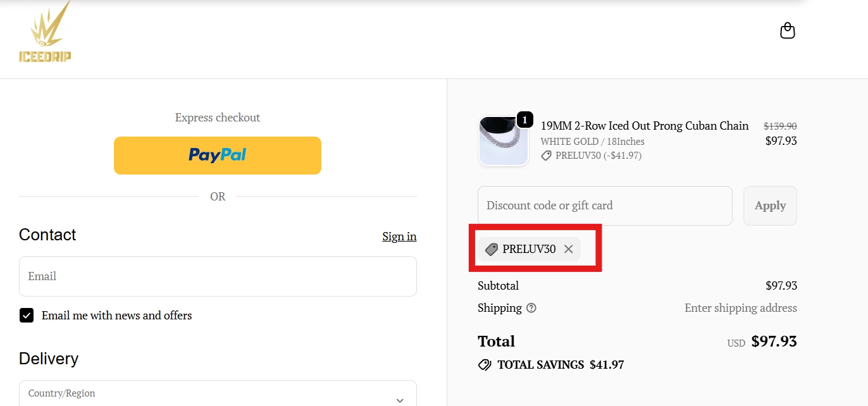Click the $97.93 total amount
Image resolution: width=868 pixels, height=406 pixels.
(774, 342)
